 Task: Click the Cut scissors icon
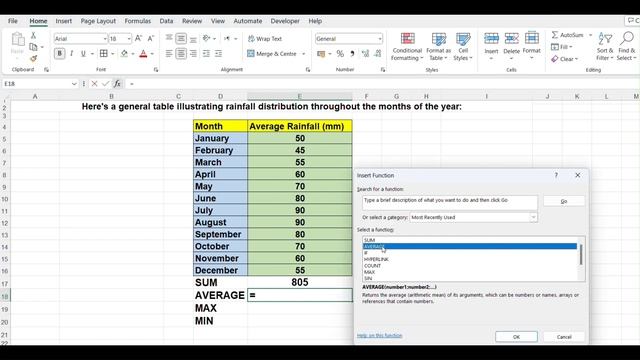33,36
